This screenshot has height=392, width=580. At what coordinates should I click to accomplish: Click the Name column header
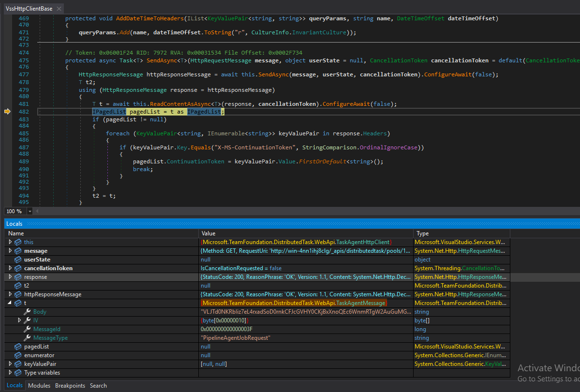pyautogui.click(x=102, y=233)
